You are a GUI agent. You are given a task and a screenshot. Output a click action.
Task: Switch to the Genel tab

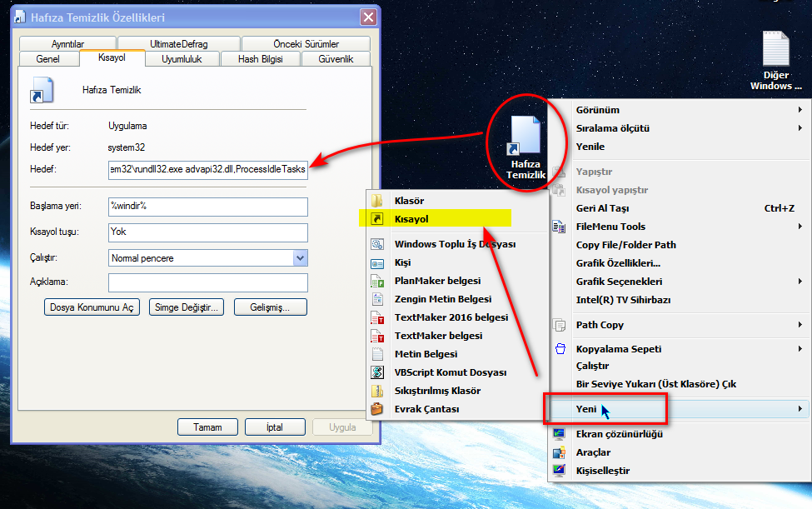point(48,59)
